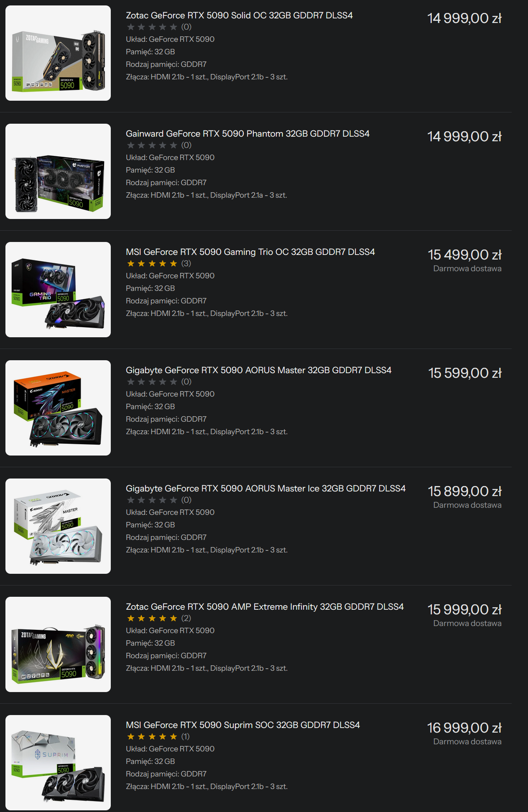Open the white AORUS Master Ice product image
The image size is (528, 812).
click(x=58, y=526)
